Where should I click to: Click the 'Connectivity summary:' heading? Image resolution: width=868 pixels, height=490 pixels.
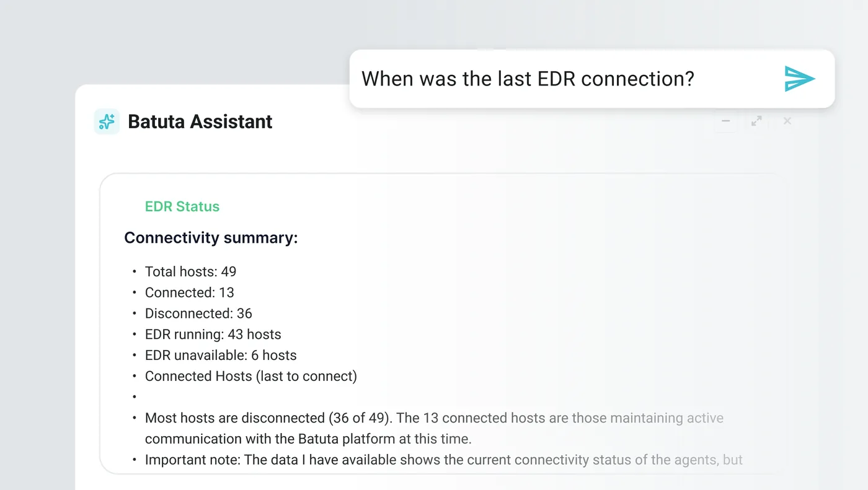coord(211,238)
